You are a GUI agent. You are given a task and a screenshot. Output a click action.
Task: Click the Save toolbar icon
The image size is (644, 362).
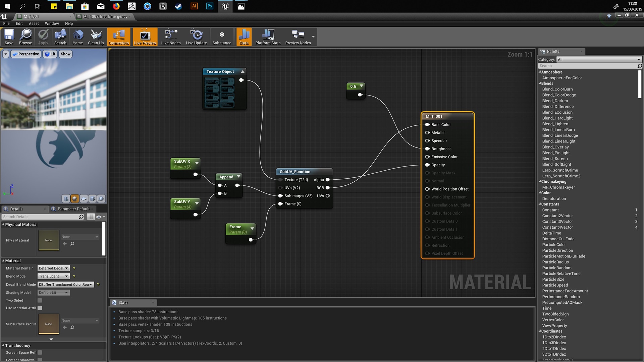tap(9, 37)
